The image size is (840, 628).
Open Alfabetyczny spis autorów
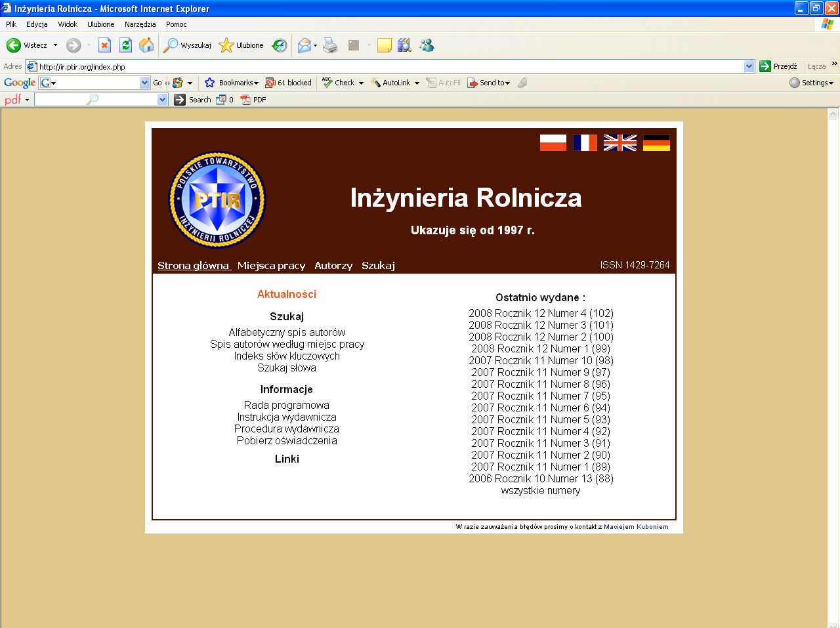pos(287,332)
